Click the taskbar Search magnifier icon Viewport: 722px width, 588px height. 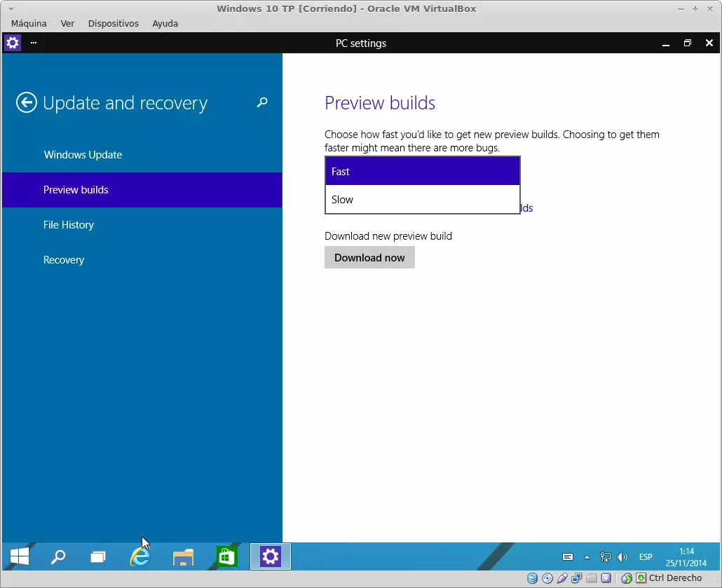click(59, 557)
